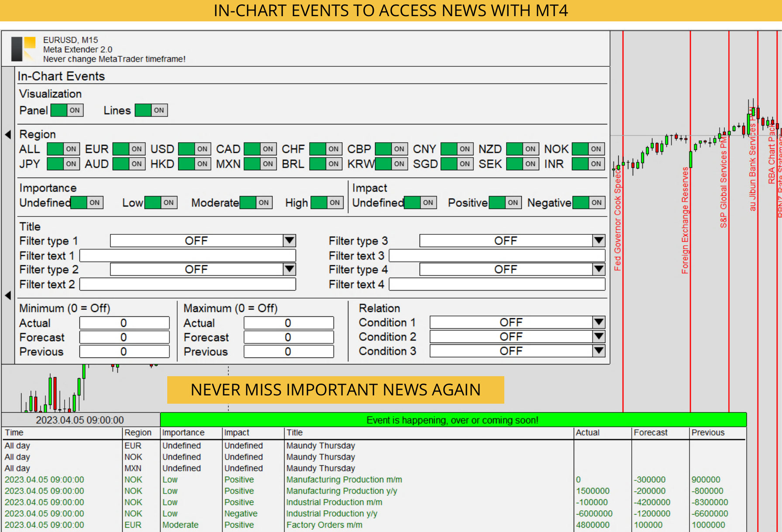Click the Minimum Previous value field
Viewport: 782px width, 532px height.
[x=124, y=352]
